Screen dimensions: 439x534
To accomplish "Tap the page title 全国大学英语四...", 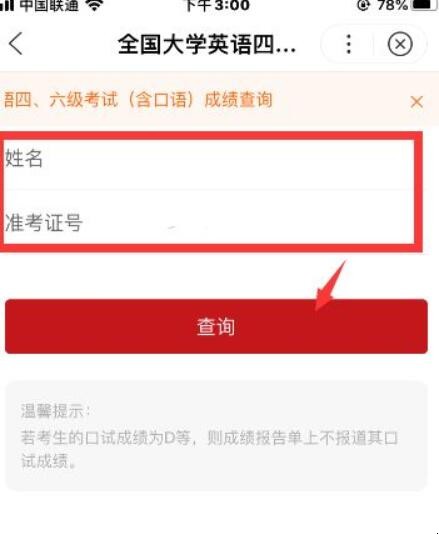I will click(x=207, y=45).
